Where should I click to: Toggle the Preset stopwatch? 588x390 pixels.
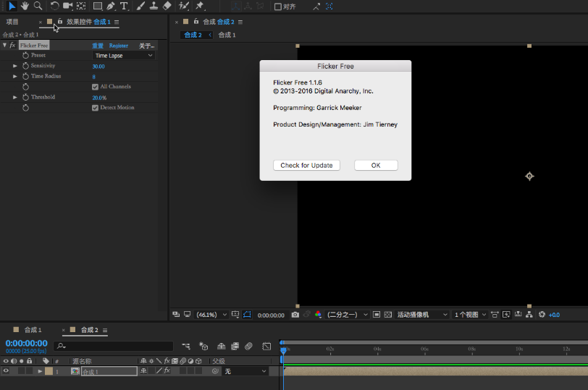[x=25, y=56]
